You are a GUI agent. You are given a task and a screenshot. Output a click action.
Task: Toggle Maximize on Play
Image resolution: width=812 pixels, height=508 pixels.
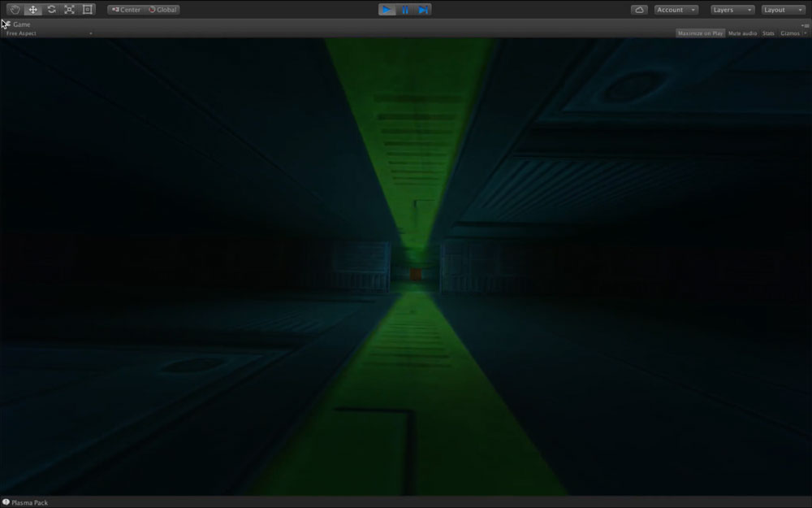pos(700,33)
